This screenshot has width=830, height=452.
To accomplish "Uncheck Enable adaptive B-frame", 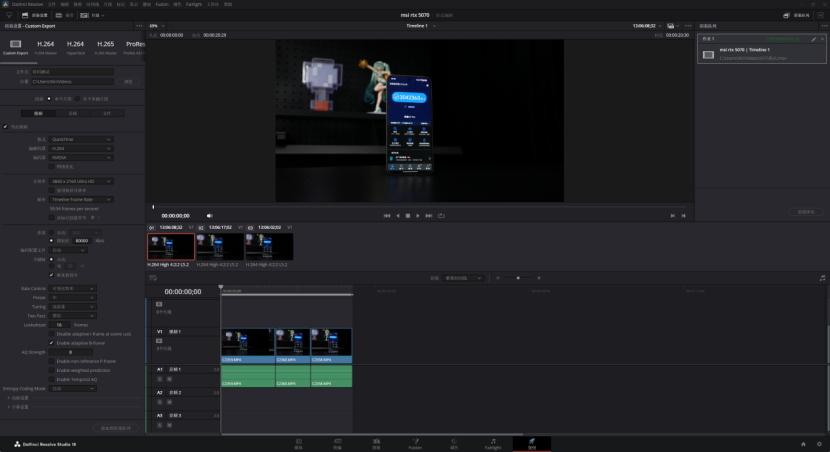I will coord(52,343).
